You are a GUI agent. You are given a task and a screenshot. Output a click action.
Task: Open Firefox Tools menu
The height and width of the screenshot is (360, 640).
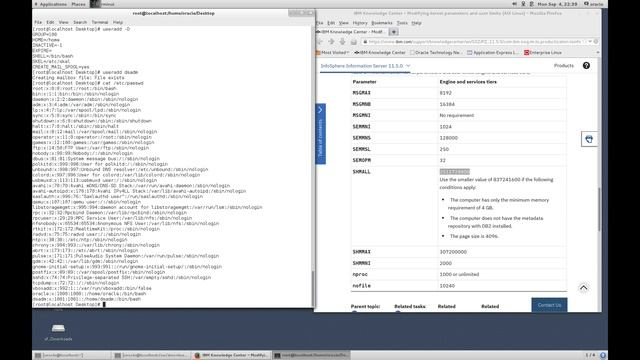[402, 23]
